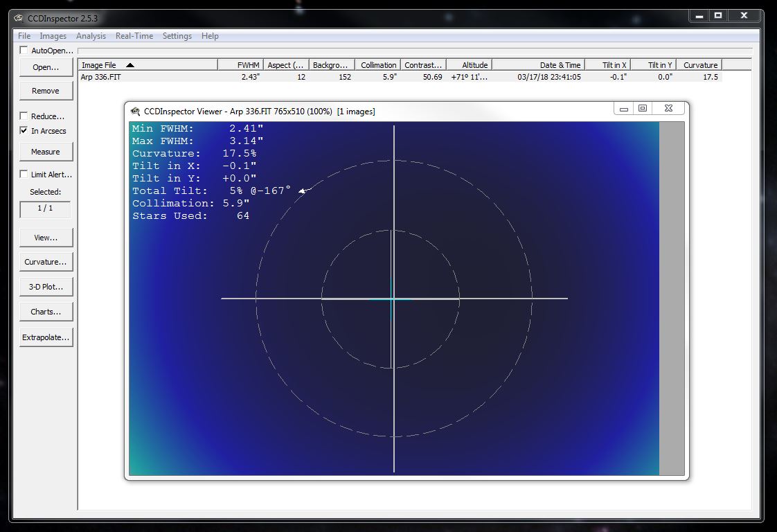Click the Stars Used 64 readout

[x=190, y=215]
